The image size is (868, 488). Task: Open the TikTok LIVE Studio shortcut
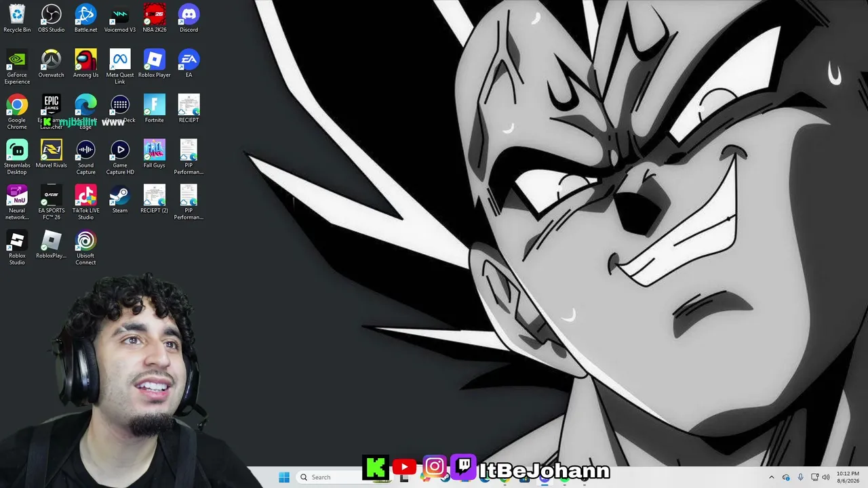click(85, 203)
